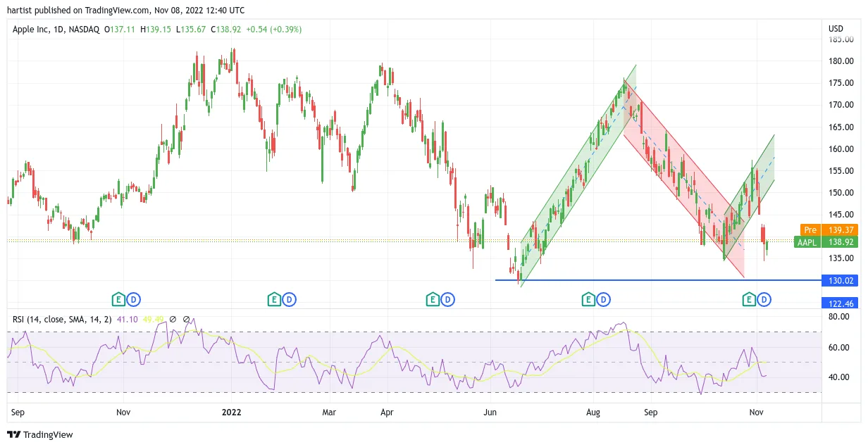Image resolution: width=868 pixels, height=447 pixels.
Task: Open the earnings E marker near February 2022
Action: click(273, 300)
